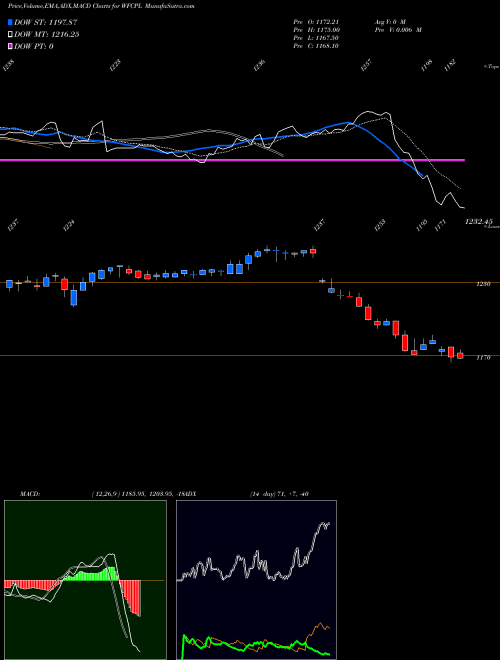The width and height of the screenshot is (500, 660).
Task: Click the magenta DOW PT horizontal line
Action: (x=232, y=160)
